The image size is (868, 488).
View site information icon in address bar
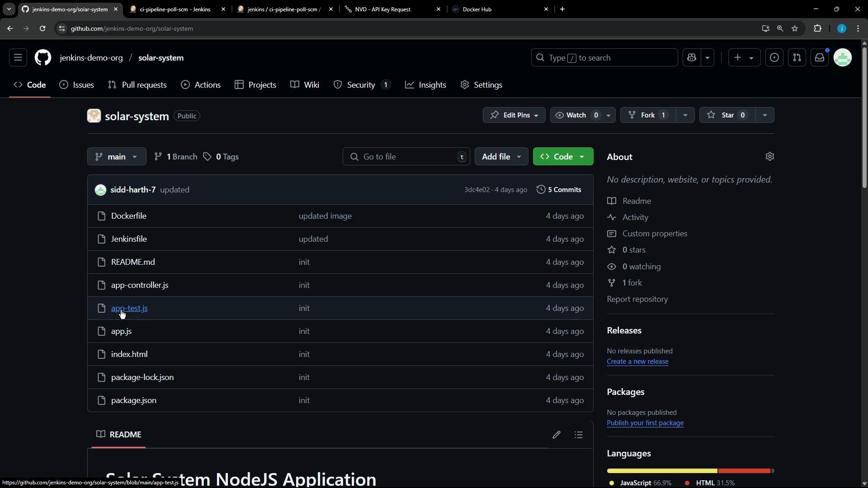pos(62,28)
